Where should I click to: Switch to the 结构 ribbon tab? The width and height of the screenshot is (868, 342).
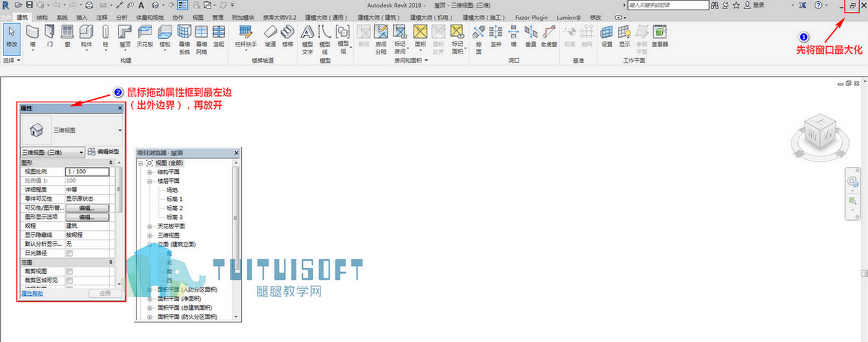coord(42,17)
